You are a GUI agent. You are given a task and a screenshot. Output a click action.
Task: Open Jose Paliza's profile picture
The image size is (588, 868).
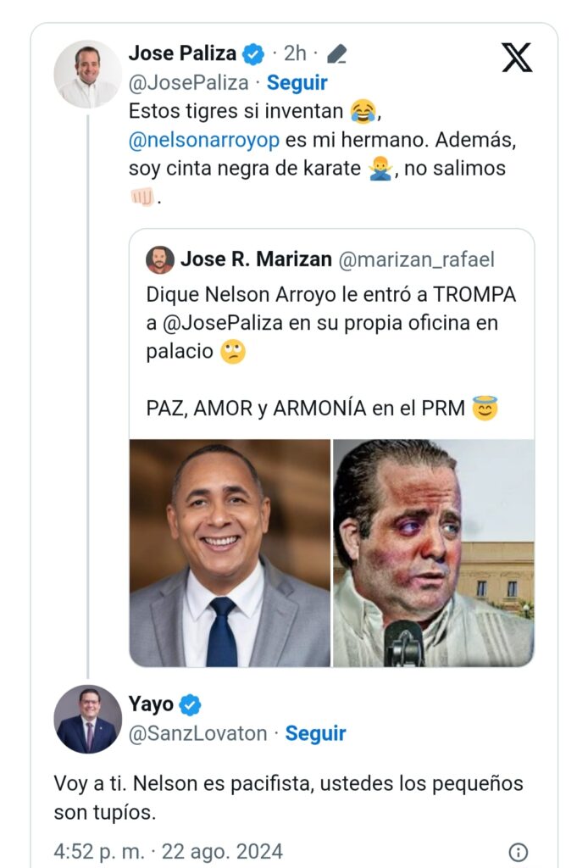point(88,74)
